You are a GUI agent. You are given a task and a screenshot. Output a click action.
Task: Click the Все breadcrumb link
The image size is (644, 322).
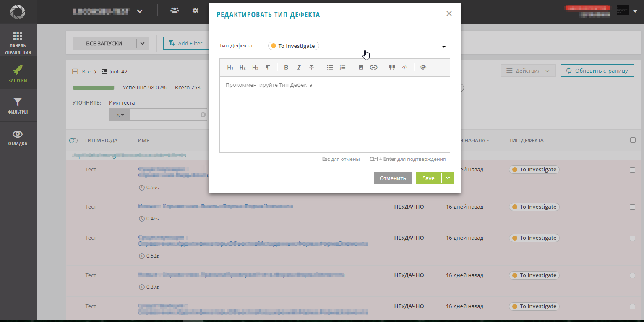point(86,72)
